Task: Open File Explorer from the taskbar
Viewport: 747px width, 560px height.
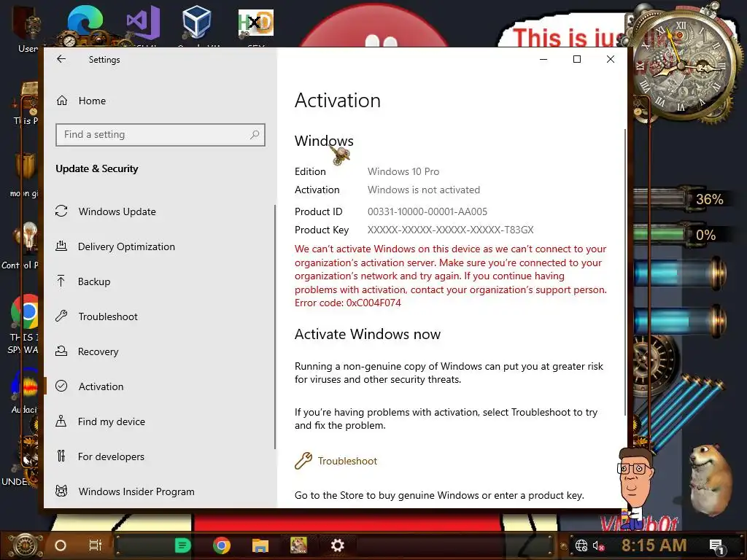Action: pyautogui.click(x=260, y=545)
